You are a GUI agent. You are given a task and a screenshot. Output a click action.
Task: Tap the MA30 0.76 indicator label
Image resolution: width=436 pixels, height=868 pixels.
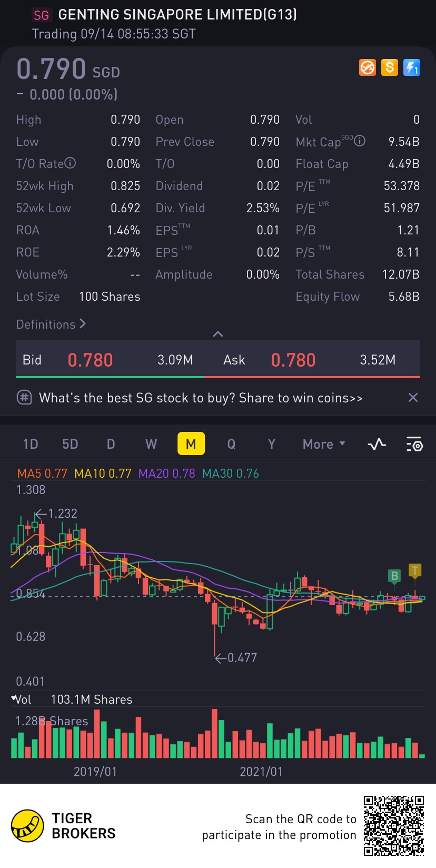[231, 474]
